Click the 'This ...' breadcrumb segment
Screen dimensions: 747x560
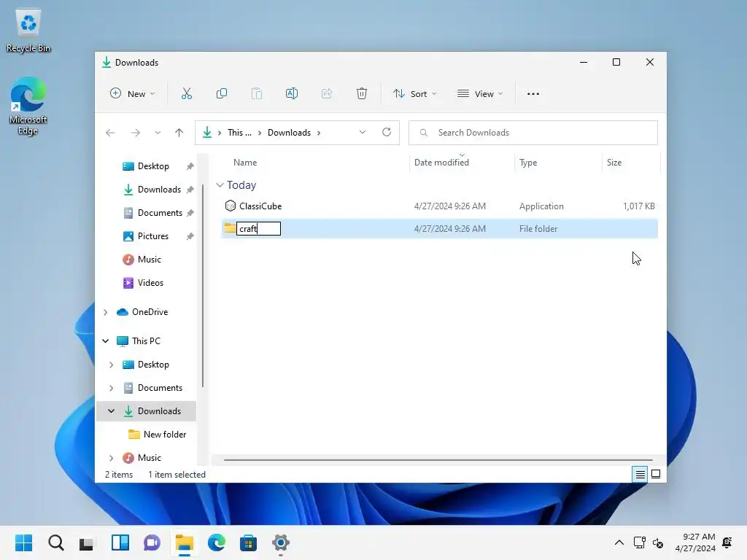click(x=239, y=133)
